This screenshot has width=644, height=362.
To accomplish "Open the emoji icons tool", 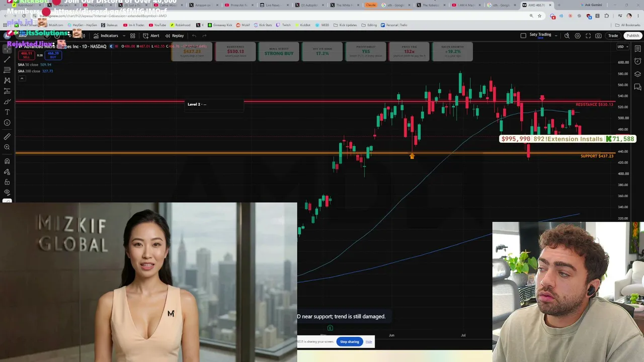I will (x=7, y=123).
